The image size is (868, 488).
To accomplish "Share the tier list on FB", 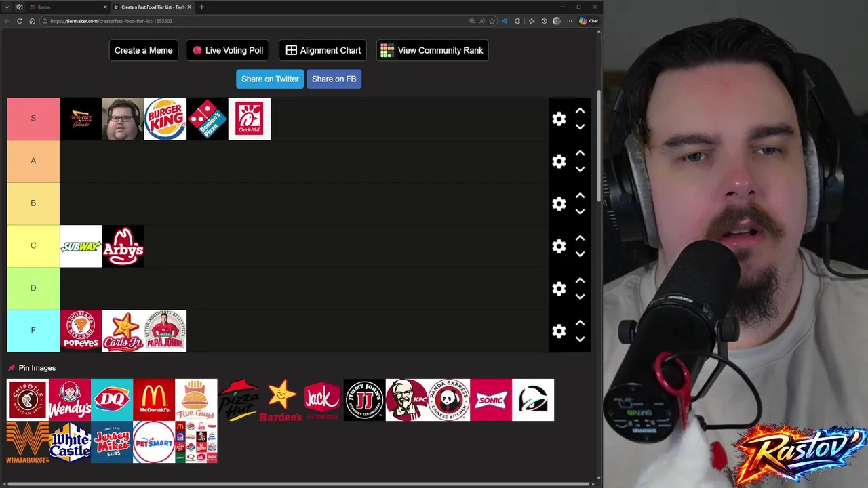I will coord(334,79).
